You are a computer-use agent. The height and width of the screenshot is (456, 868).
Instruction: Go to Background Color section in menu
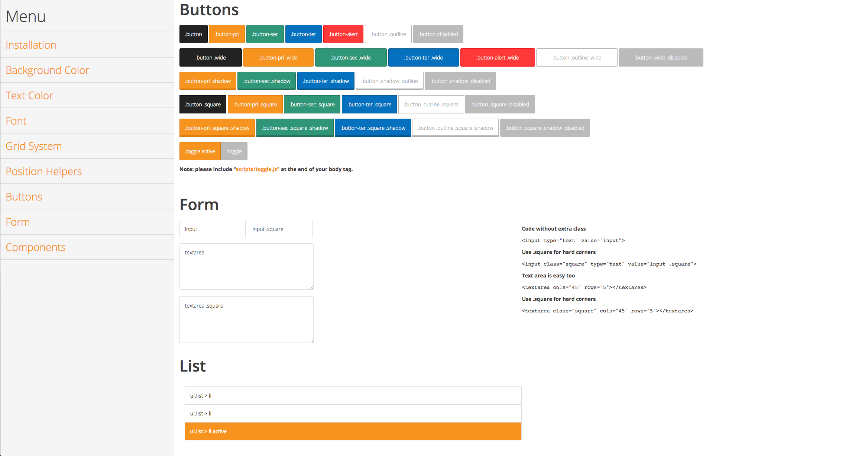click(47, 70)
